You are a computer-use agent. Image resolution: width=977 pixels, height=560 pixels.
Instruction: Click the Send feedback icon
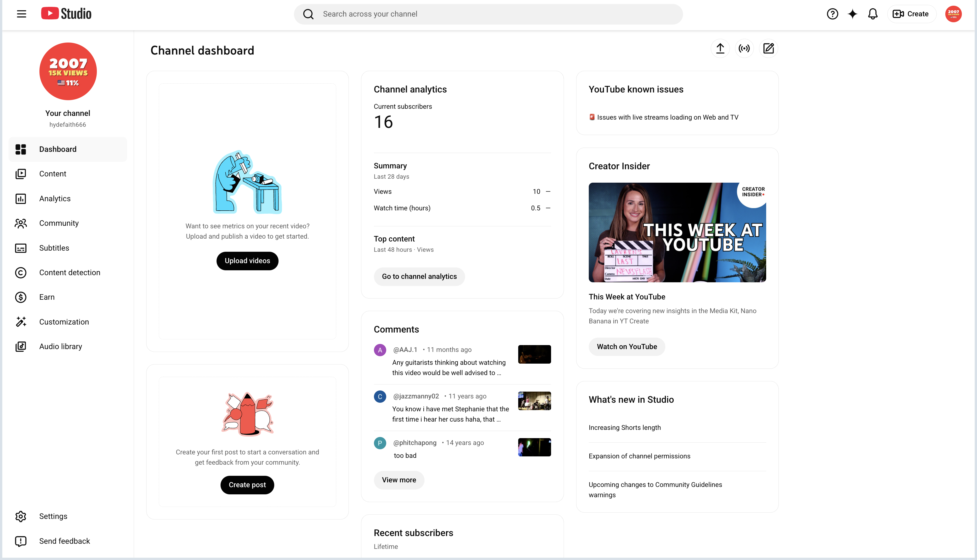(21, 541)
